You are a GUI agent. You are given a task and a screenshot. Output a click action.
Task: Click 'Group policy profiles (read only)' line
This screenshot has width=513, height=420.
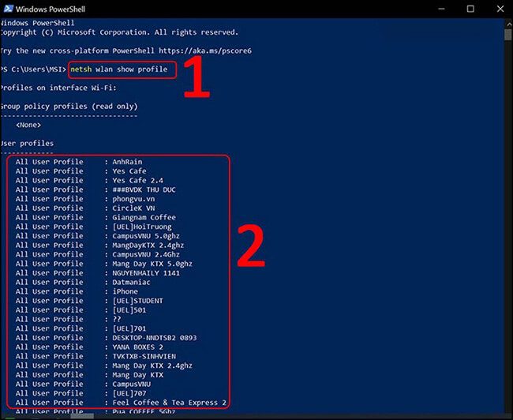[x=69, y=107]
